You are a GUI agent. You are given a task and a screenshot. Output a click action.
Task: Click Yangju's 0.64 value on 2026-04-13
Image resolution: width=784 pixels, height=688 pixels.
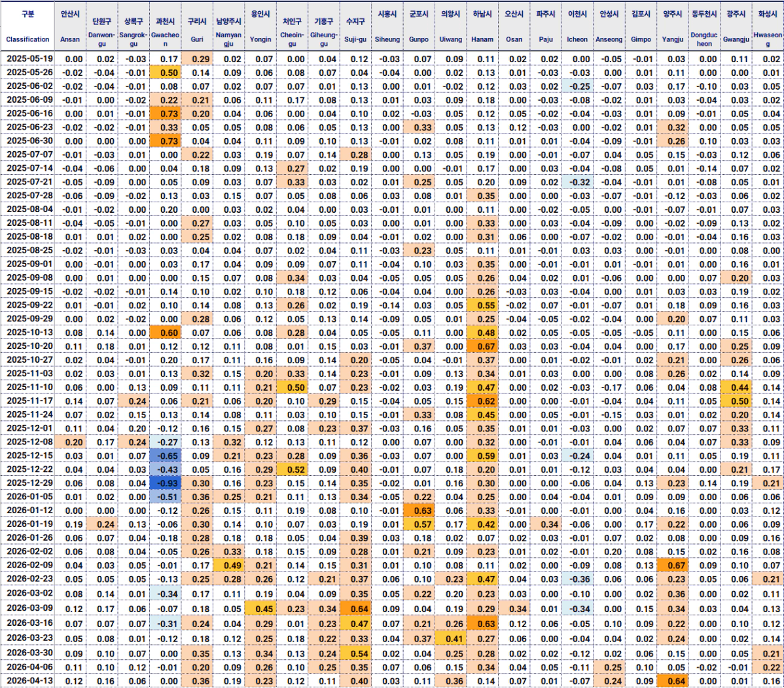click(673, 681)
